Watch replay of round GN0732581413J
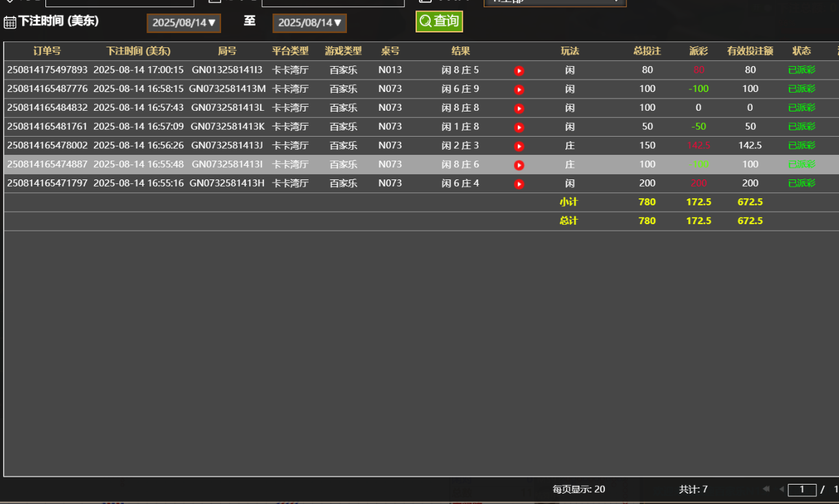This screenshot has width=839, height=504. tap(519, 146)
